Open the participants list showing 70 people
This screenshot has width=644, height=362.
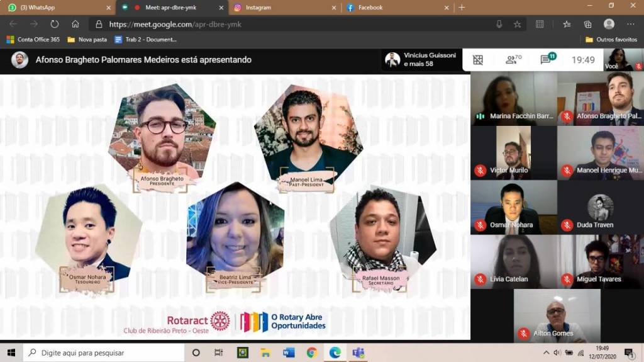tap(513, 60)
